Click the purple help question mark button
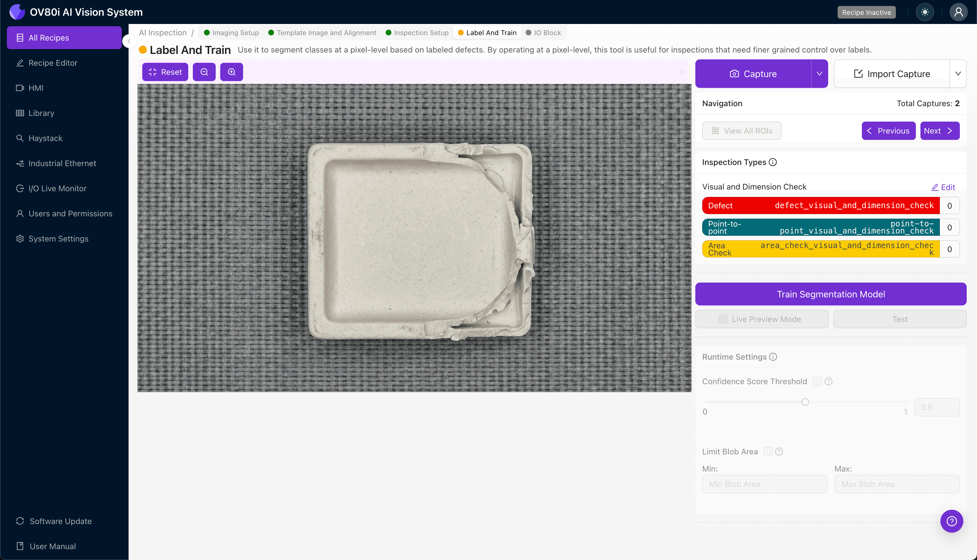The width and height of the screenshot is (977, 560). 951,521
